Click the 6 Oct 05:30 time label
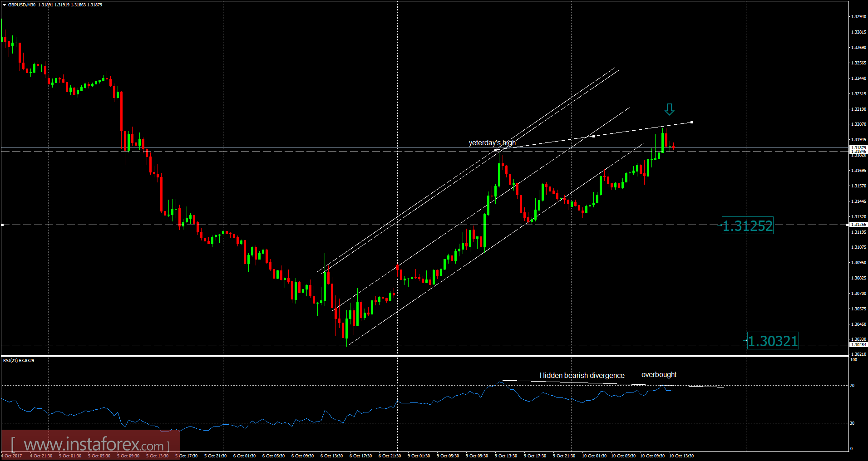Screen dimensions: 868x461 pyautogui.click(x=274, y=456)
